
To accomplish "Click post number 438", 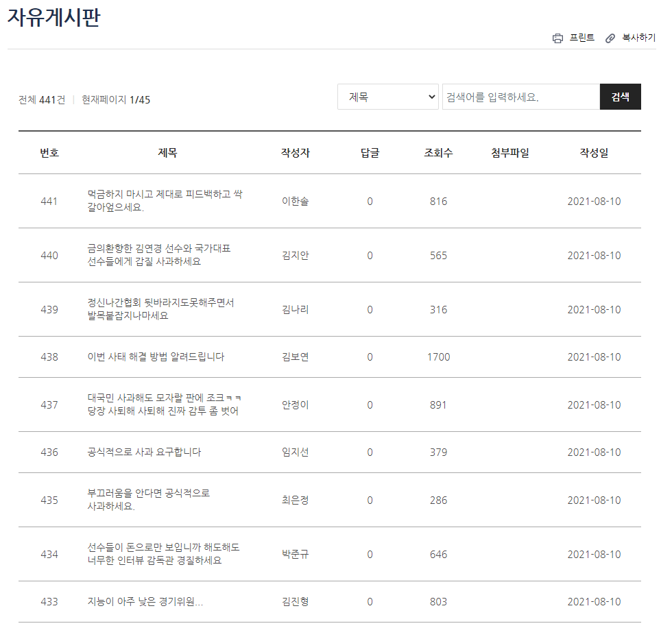I will click(49, 357).
